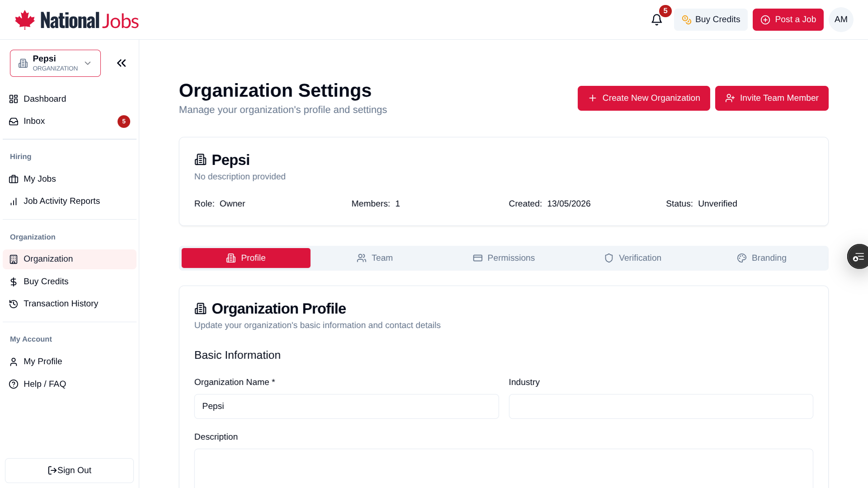The image size is (868, 488).
Task: Select Organization in the sidebar
Action: tap(70, 259)
